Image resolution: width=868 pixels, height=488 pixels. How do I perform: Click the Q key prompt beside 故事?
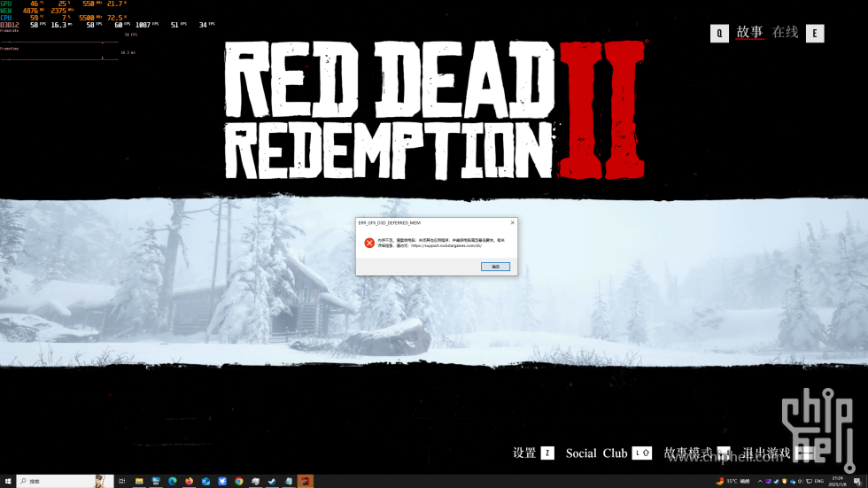tap(719, 33)
